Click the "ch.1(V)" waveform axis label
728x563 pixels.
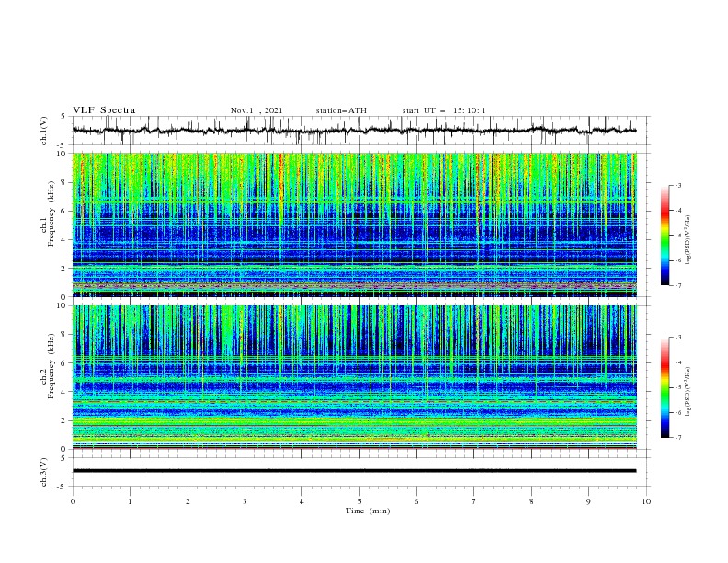pos(44,131)
